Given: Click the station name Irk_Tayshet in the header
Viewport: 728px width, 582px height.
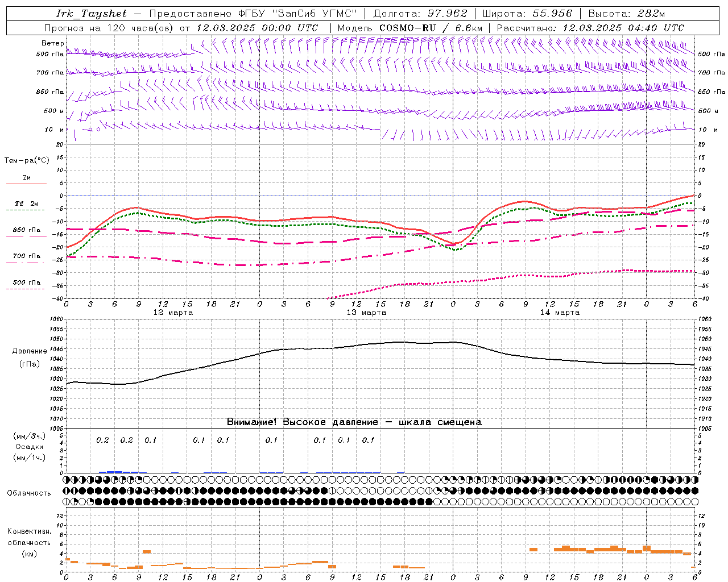Looking at the screenshot, I should [92, 14].
